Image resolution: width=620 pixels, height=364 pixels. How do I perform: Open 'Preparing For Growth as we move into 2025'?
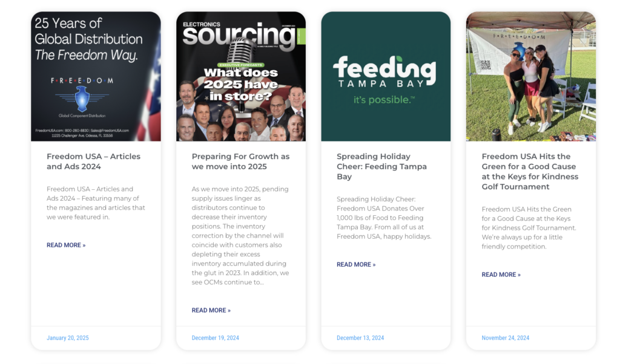coord(240,161)
